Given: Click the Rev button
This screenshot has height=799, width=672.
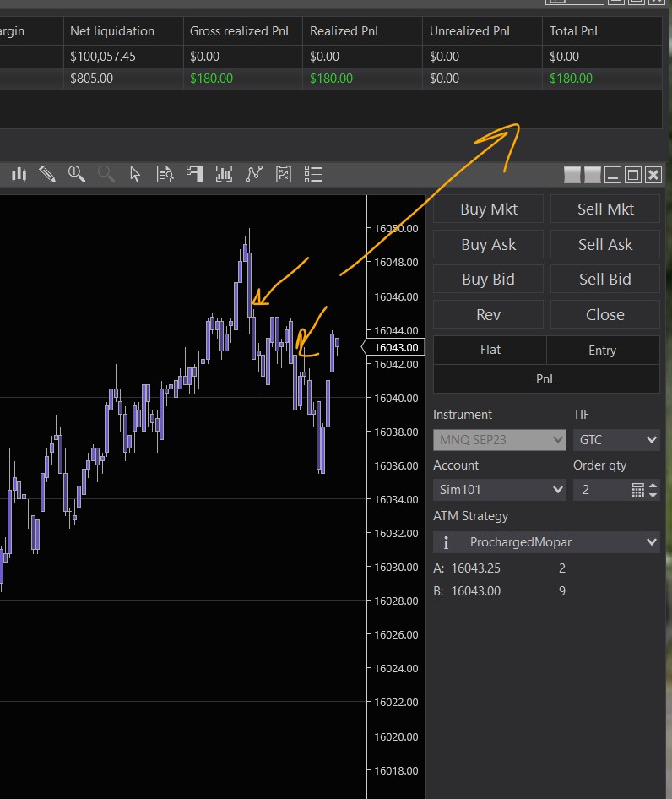Looking at the screenshot, I should [x=488, y=315].
